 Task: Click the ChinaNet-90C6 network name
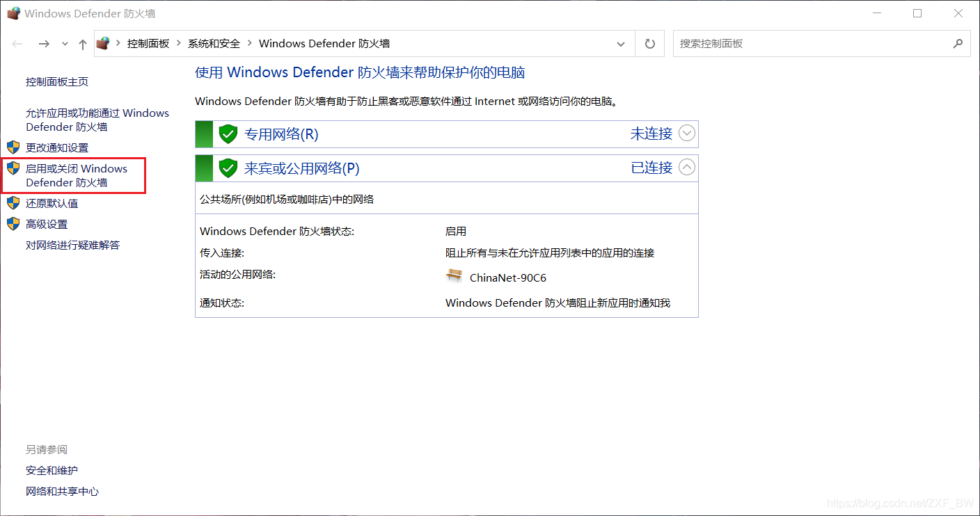click(508, 277)
